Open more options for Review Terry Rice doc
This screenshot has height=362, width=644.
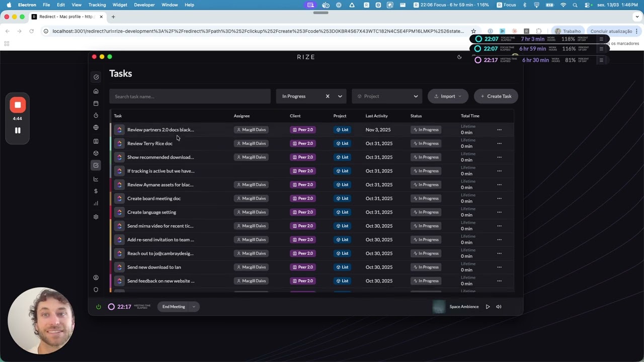(499, 143)
